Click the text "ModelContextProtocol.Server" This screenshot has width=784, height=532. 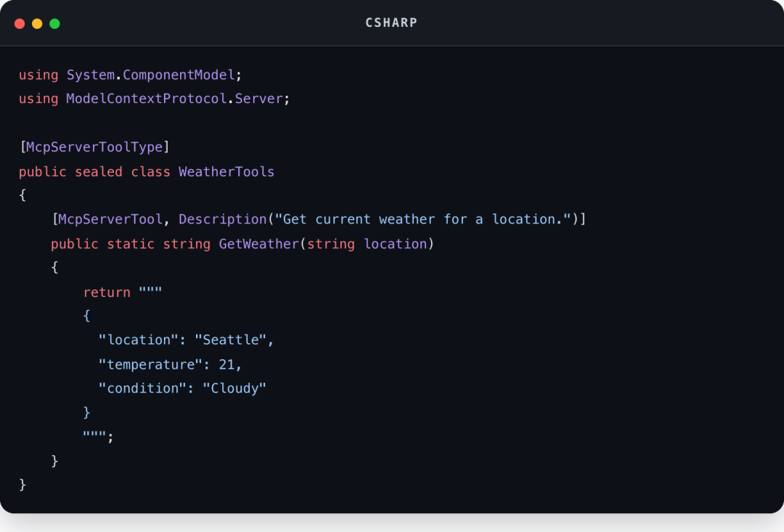point(174,99)
